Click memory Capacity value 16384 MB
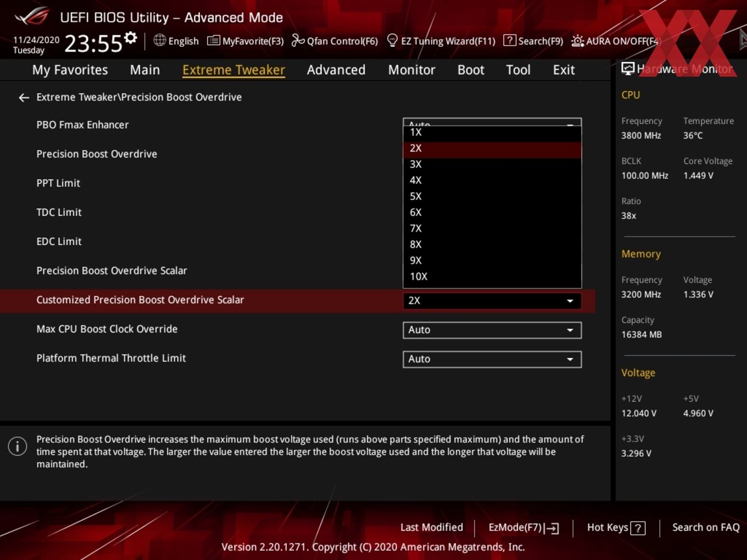 642,334
